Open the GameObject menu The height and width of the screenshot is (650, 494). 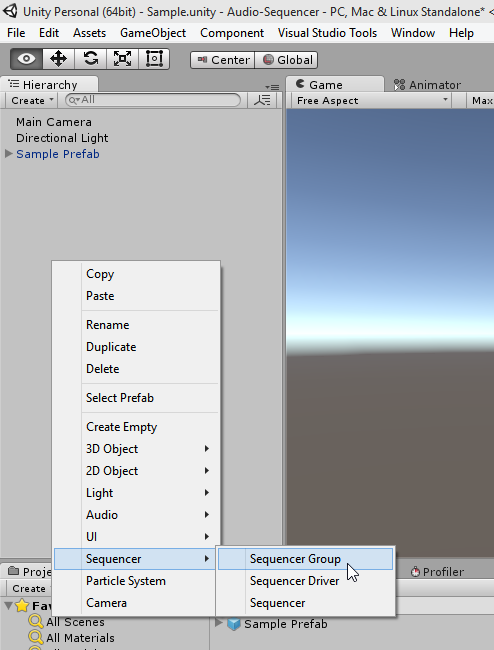point(153,33)
